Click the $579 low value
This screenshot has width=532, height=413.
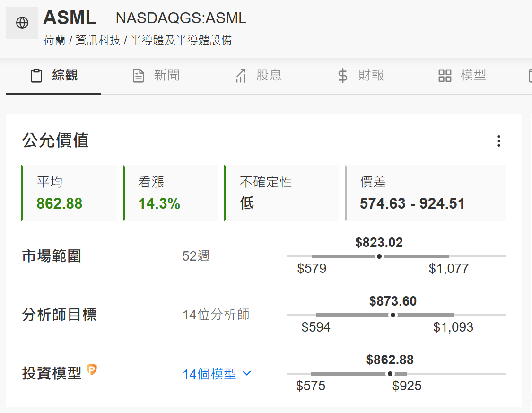312,269
